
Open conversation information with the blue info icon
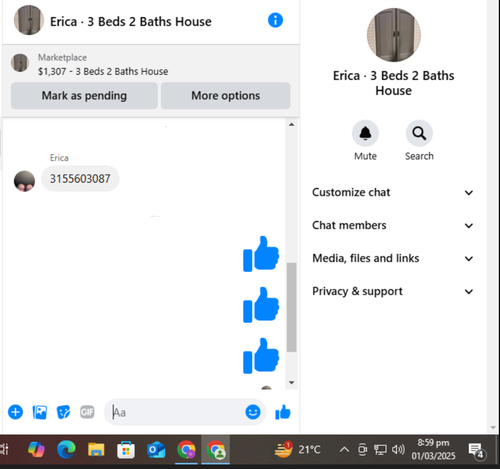[x=275, y=20]
